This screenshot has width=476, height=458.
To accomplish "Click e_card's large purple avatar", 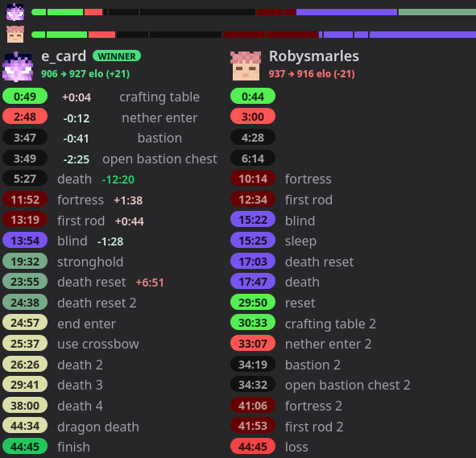I will click(18, 67).
